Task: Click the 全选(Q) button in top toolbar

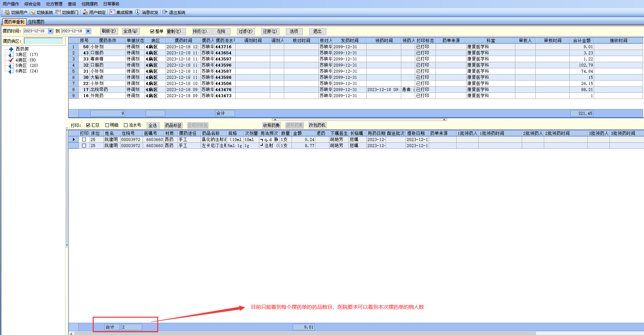Action: (x=131, y=31)
